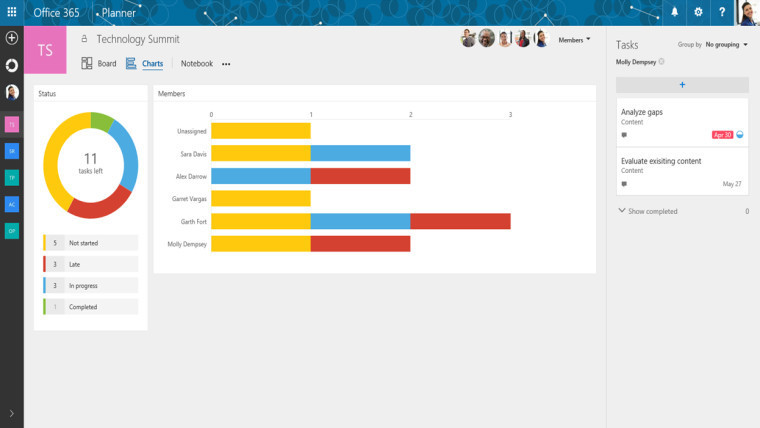Click the Garth Fort label in Members chart
Image resolution: width=760 pixels, height=428 pixels.
193,222
